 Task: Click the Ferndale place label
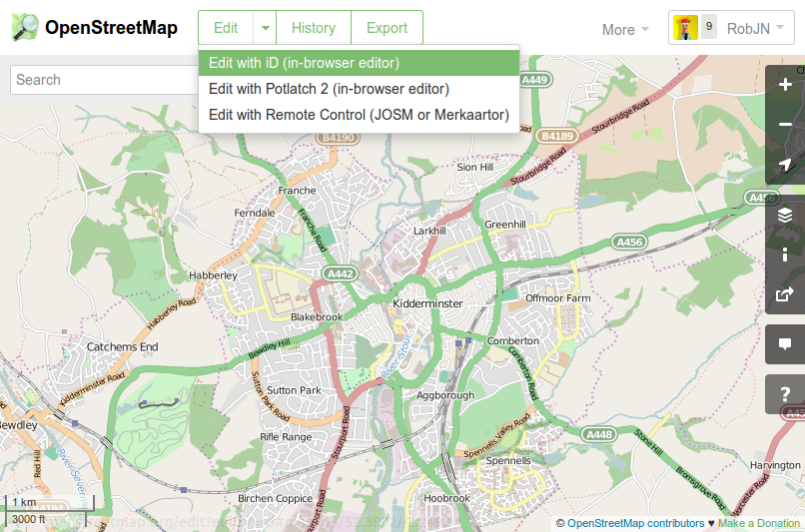[255, 213]
